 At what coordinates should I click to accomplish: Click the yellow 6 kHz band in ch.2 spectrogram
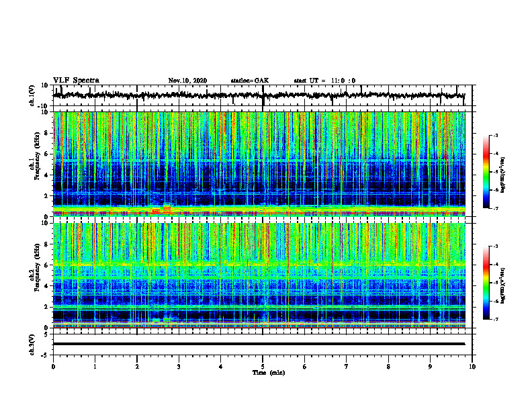tap(259, 264)
